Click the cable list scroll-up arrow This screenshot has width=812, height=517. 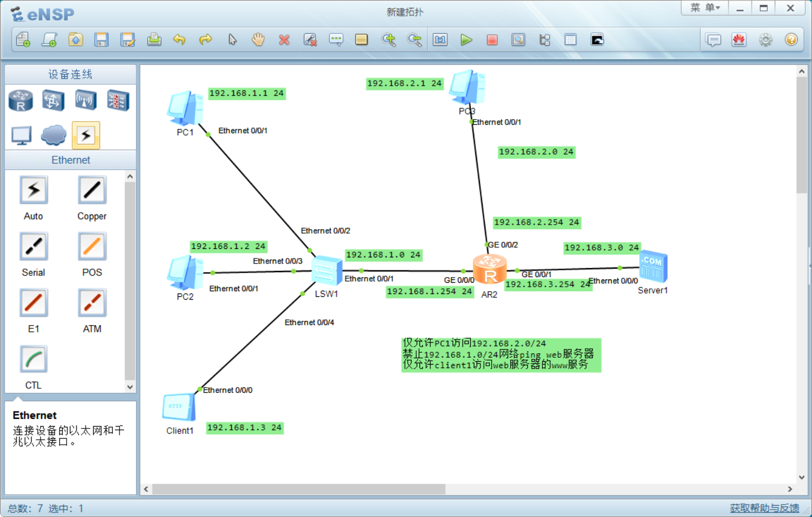[130, 177]
